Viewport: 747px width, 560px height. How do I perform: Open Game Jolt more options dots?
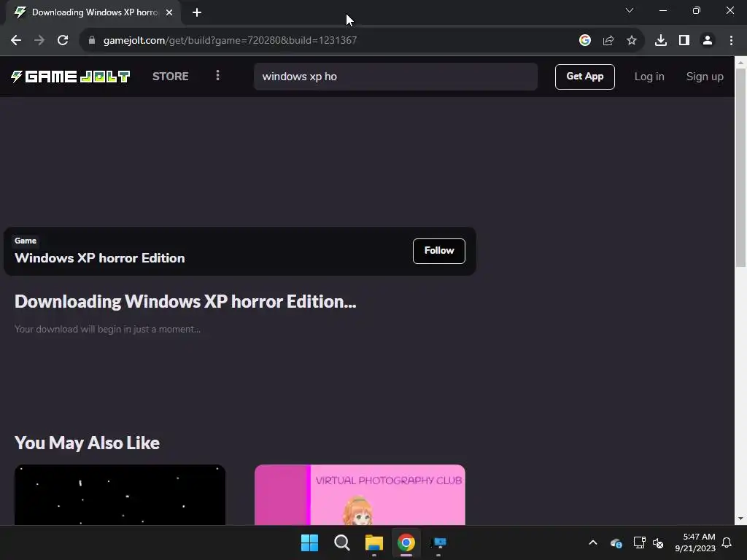[217, 76]
